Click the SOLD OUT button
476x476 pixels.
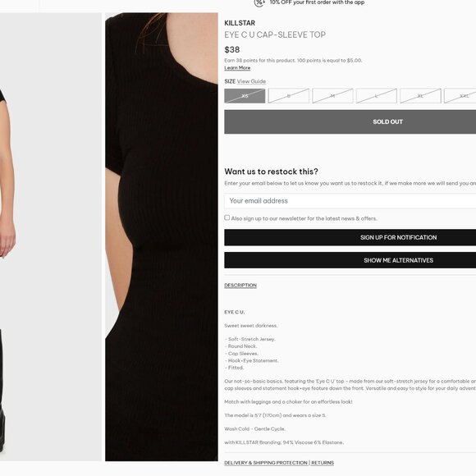click(x=350, y=121)
